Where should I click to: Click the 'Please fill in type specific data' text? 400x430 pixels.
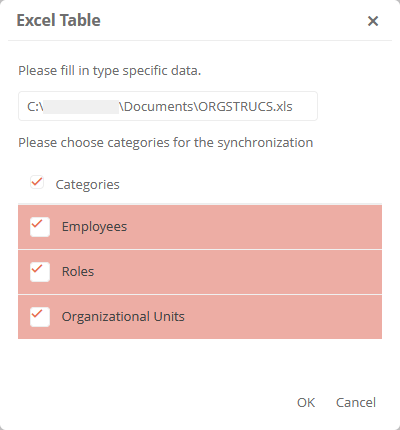tap(110, 71)
